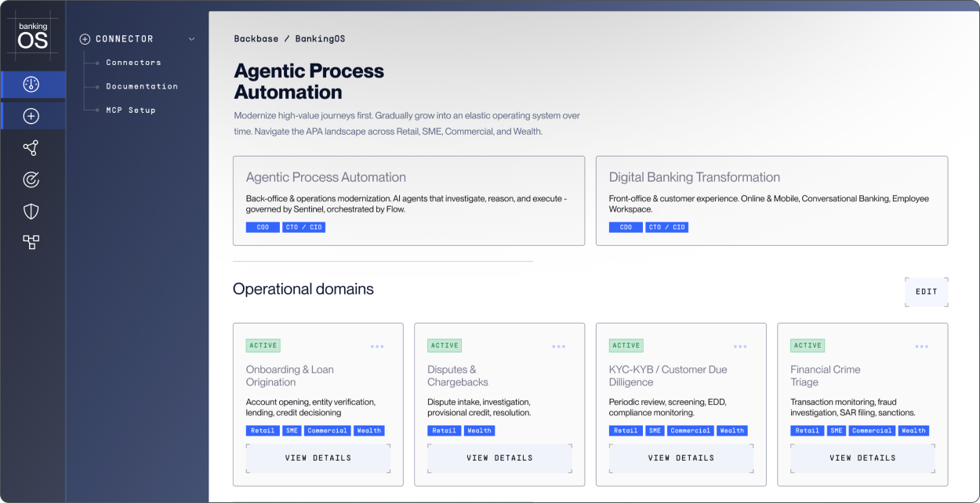Open three-dot menu on Disputes & Chargebacks
The width and height of the screenshot is (980, 503).
(558, 346)
